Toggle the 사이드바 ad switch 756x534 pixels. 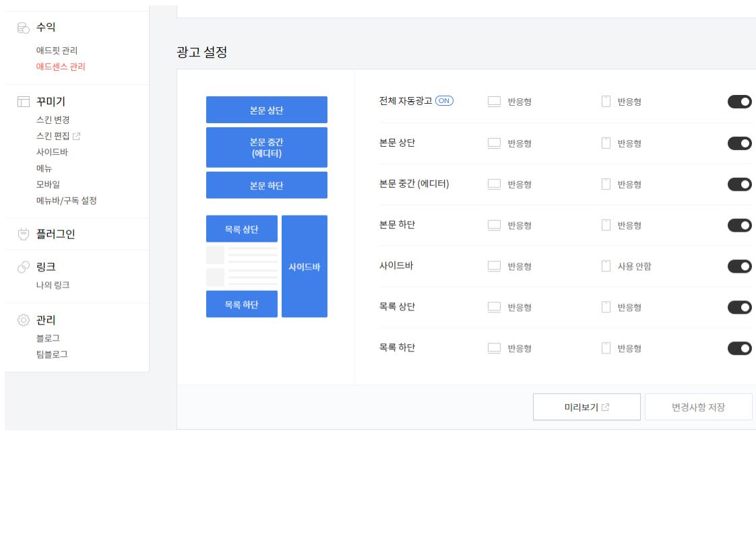[x=740, y=266]
